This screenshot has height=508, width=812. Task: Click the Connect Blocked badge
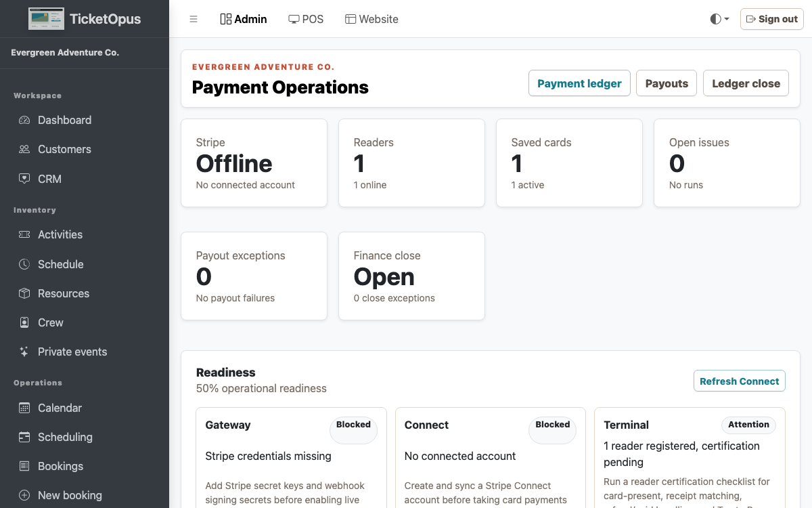(552, 429)
